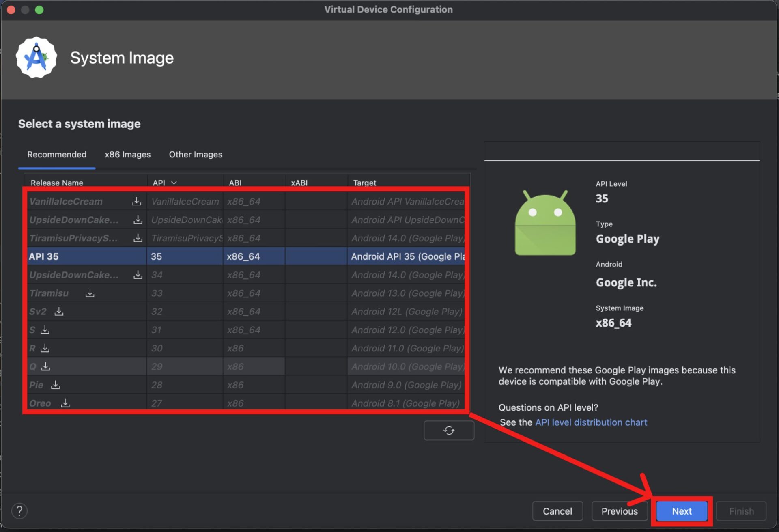Screen dimensions: 779x532
Task: Sort by the API column arrow
Action: pyautogui.click(x=174, y=183)
